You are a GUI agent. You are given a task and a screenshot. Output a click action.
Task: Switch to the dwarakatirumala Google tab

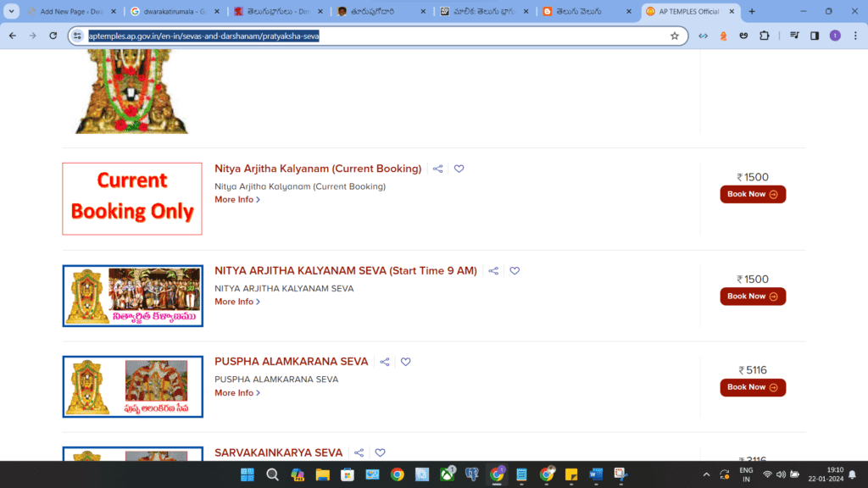pos(174,11)
